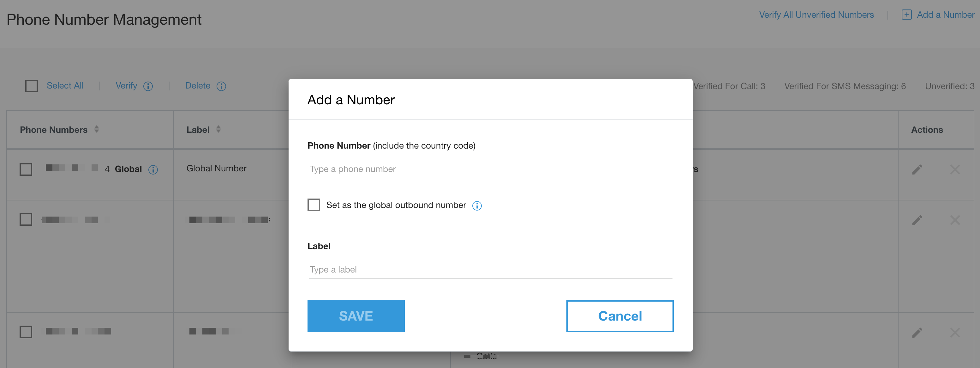Screen dimensions: 980x368
Task: Click the Cancel button
Action: point(619,316)
